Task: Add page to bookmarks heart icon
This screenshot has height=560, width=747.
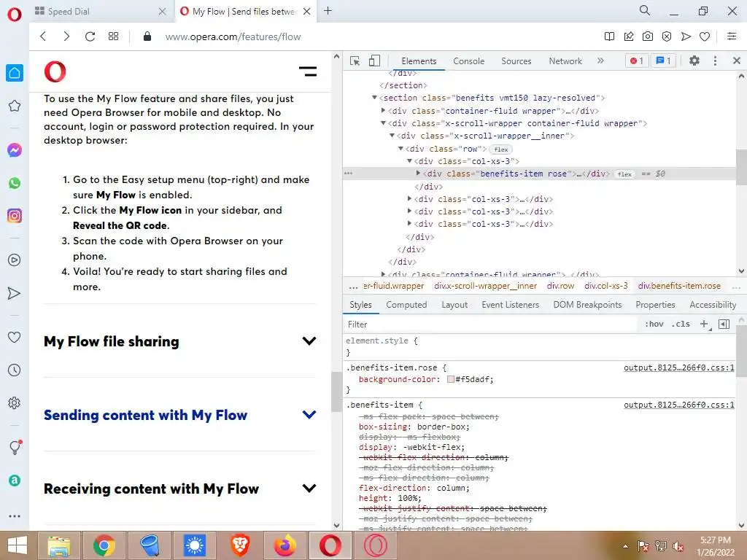Action: [705, 36]
